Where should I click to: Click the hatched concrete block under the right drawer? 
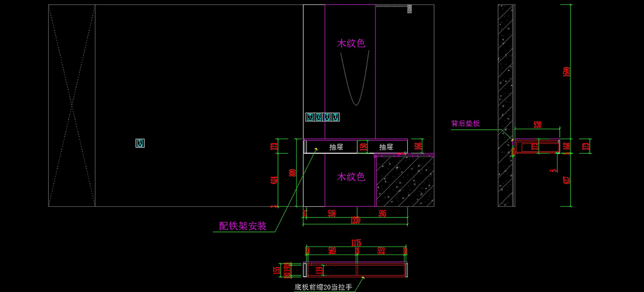(405, 181)
